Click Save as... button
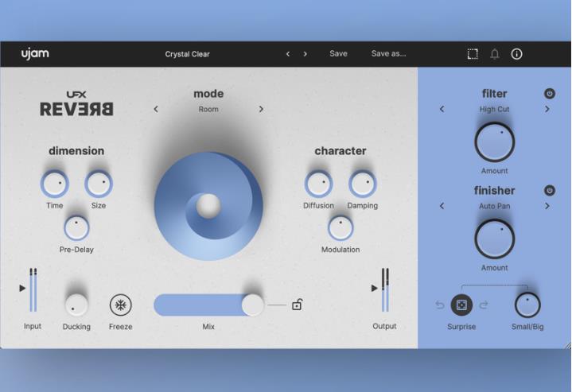This screenshot has height=392, width=572. (x=388, y=53)
